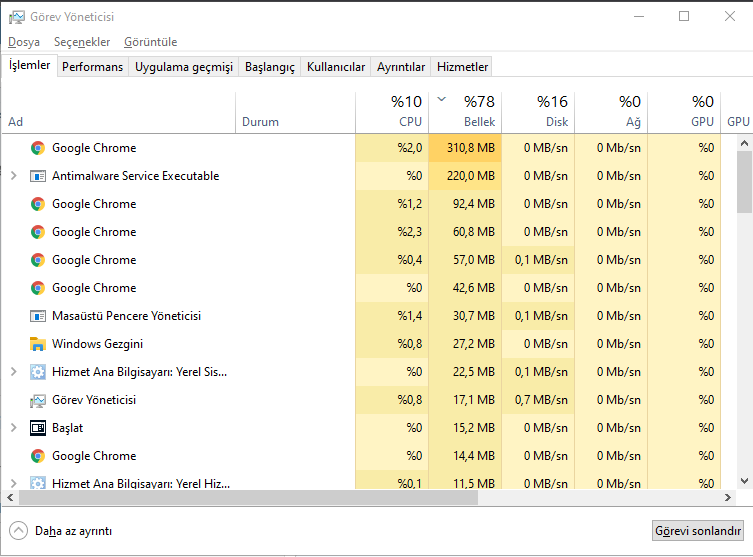The width and height of the screenshot is (753, 557).
Task: Click the vertical scrollbar thumb
Action: pyautogui.click(x=744, y=180)
